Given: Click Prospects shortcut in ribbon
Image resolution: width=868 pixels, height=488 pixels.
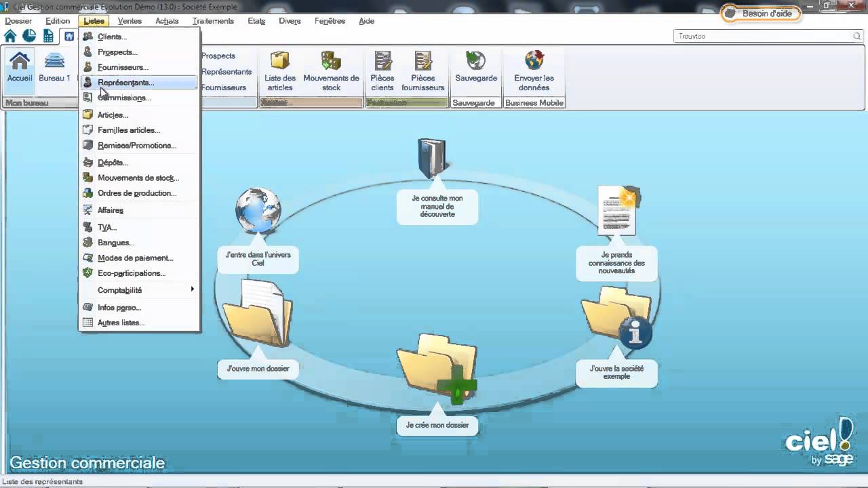Looking at the screenshot, I should [x=218, y=56].
